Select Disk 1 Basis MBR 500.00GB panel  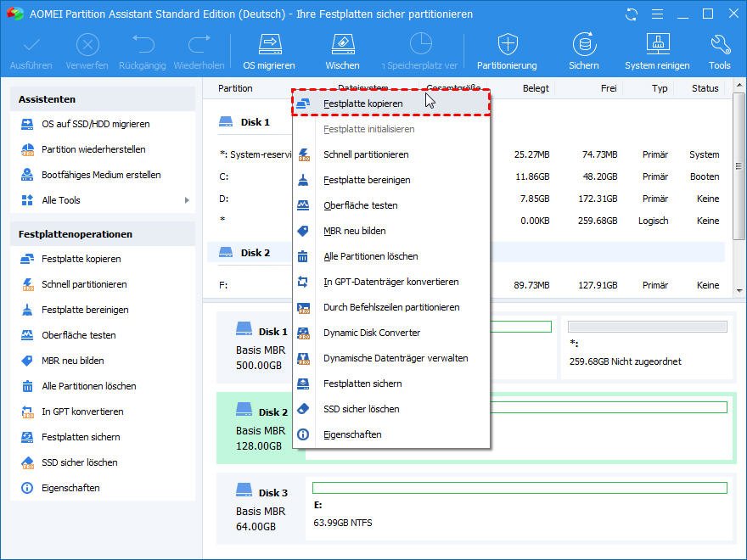pos(261,348)
